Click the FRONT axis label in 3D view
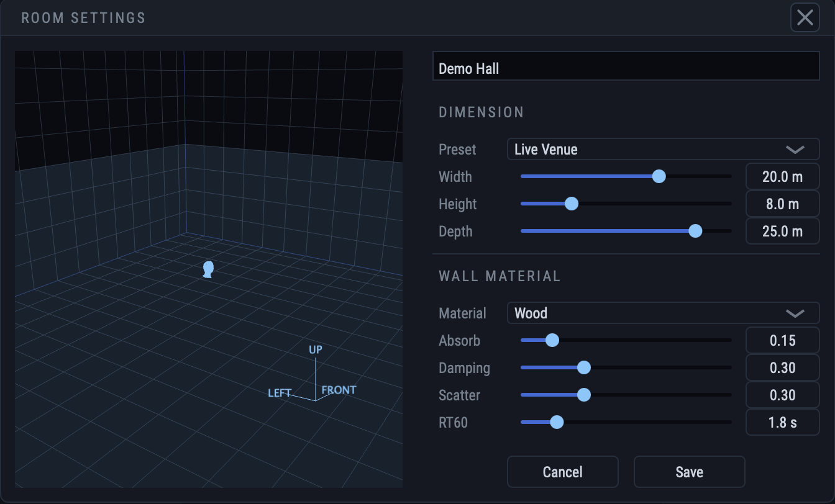Image resolution: width=835 pixels, height=504 pixels. (339, 390)
